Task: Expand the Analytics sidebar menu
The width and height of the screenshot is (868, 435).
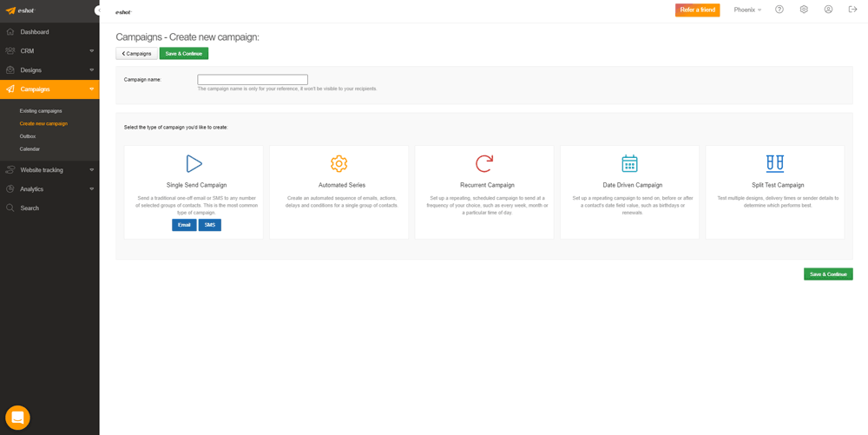Action: (49, 189)
